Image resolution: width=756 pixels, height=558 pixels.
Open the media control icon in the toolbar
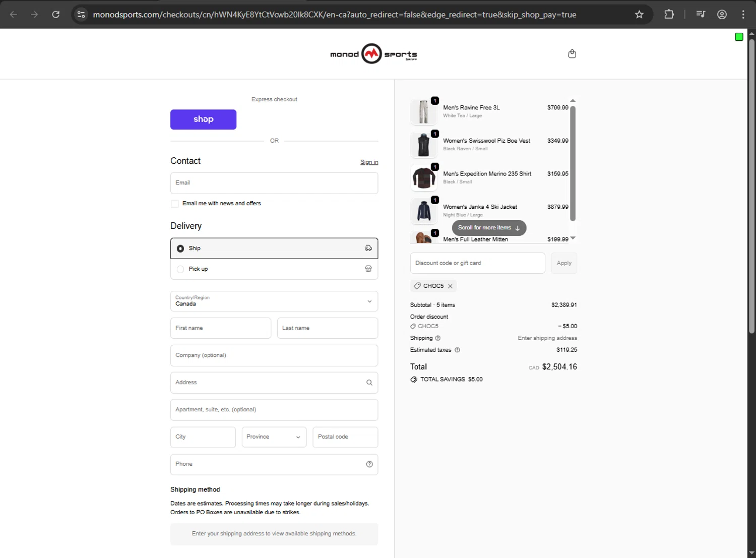click(x=701, y=14)
